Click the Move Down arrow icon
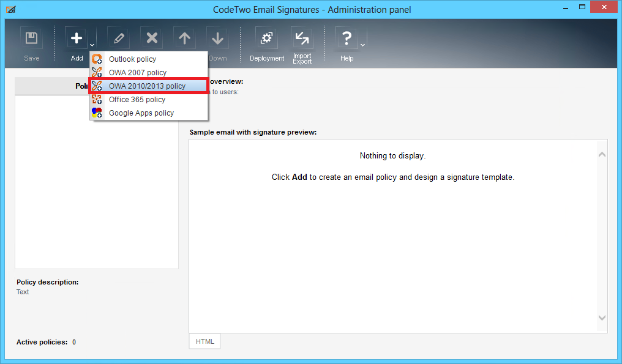 (217, 38)
